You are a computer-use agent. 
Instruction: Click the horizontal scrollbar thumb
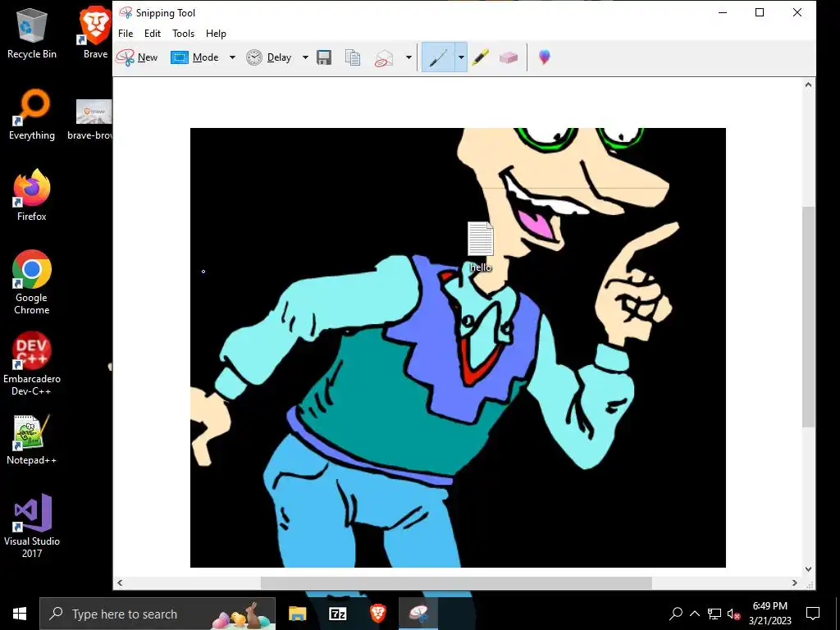pyautogui.click(x=456, y=583)
